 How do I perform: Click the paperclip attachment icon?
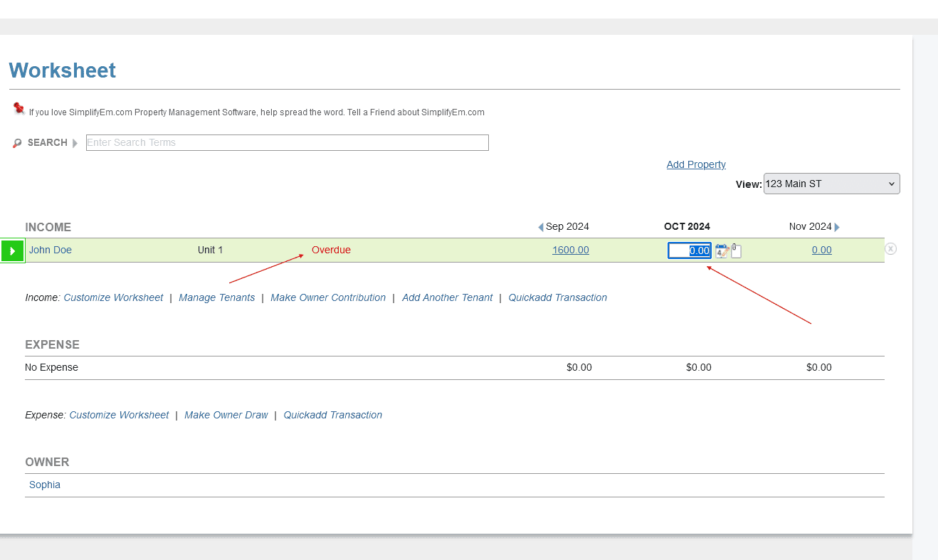click(736, 250)
